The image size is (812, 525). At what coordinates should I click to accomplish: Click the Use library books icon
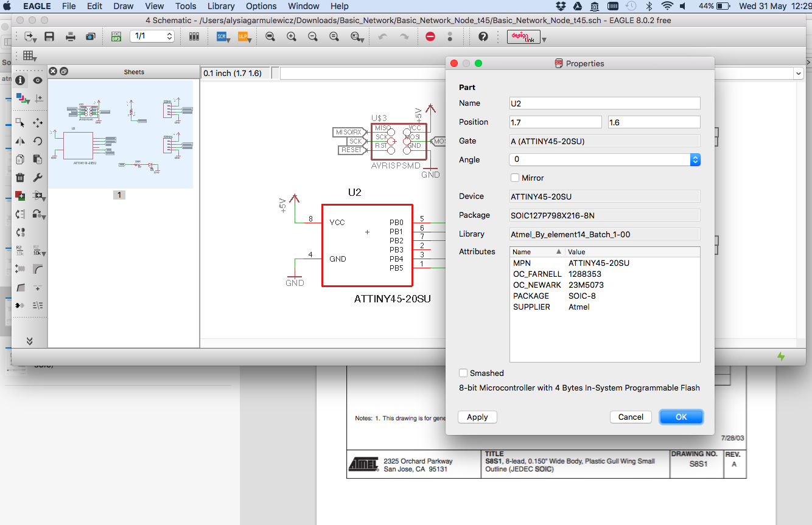pos(194,37)
